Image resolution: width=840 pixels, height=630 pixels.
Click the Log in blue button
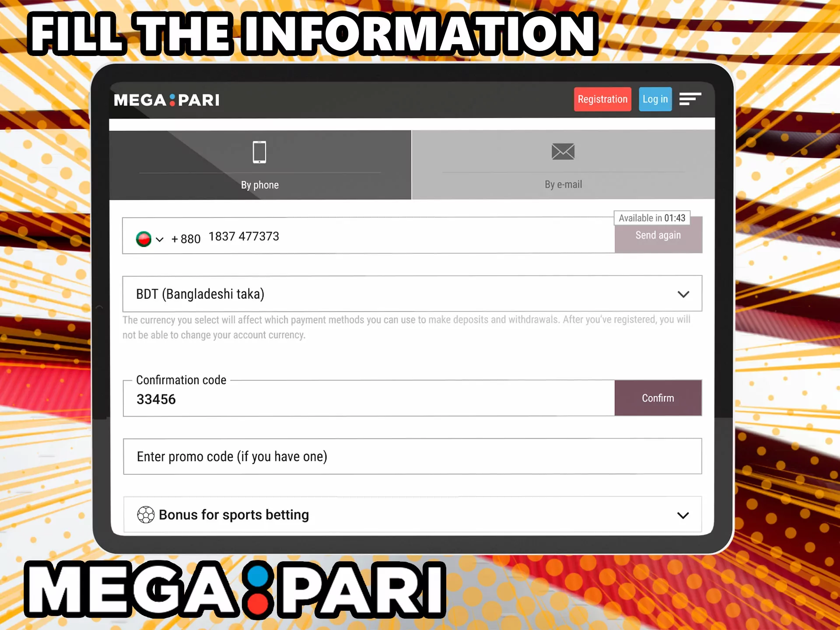[655, 99]
